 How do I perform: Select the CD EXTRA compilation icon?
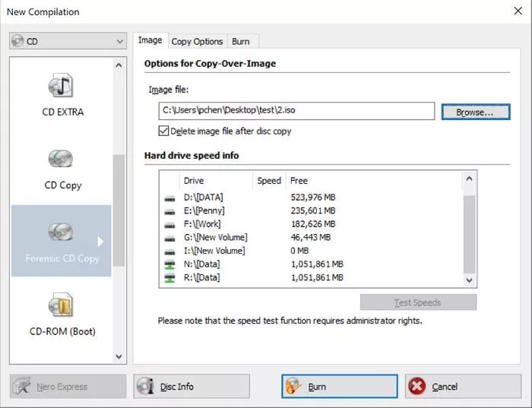pos(62,87)
